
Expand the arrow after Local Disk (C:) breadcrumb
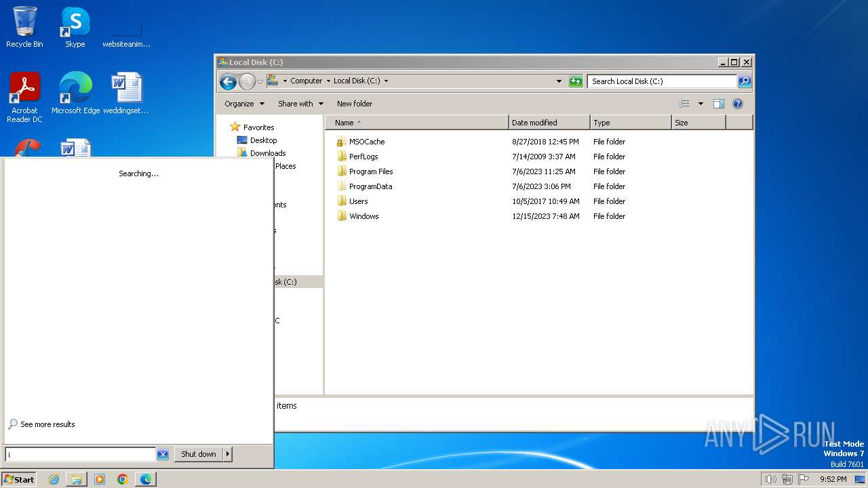(387, 81)
